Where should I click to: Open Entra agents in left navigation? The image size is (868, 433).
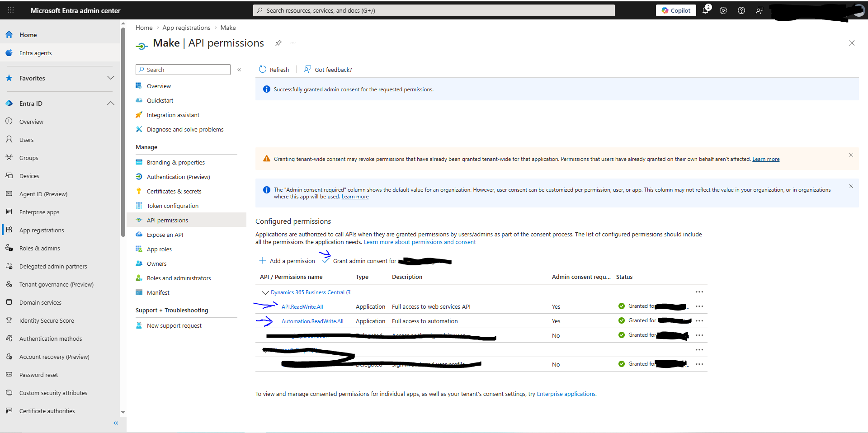pyautogui.click(x=36, y=53)
